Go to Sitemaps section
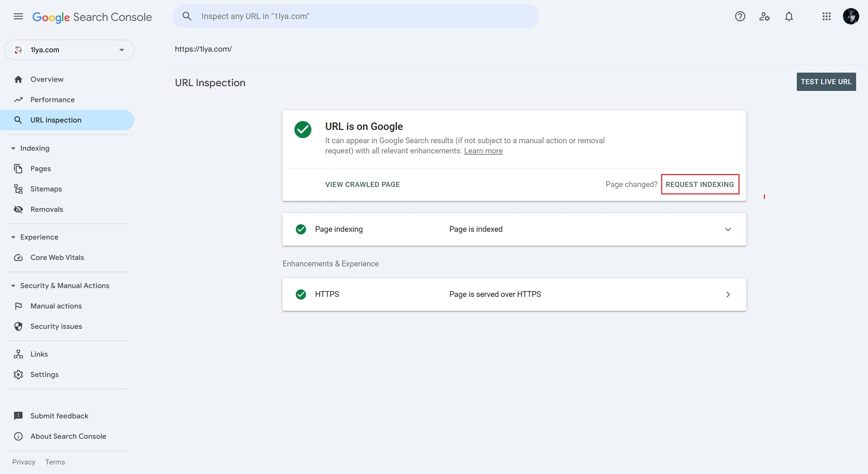This screenshot has height=474, width=868. click(46, 189)
